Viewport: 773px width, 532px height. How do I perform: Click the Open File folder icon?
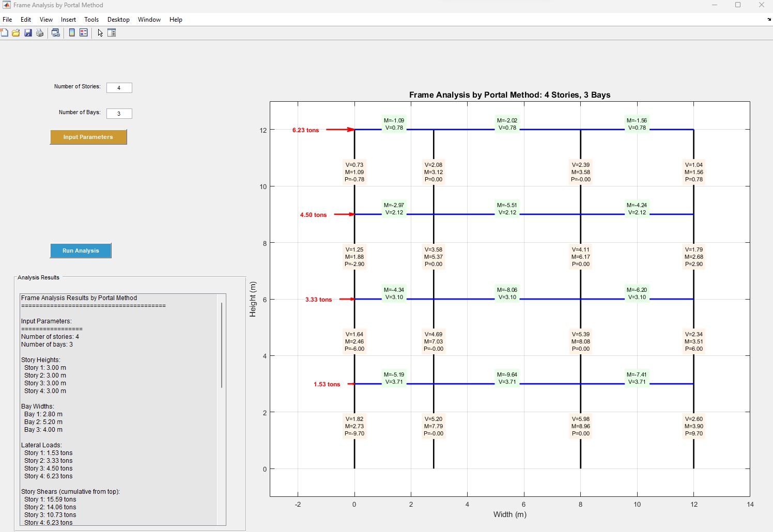click(16, 33)
